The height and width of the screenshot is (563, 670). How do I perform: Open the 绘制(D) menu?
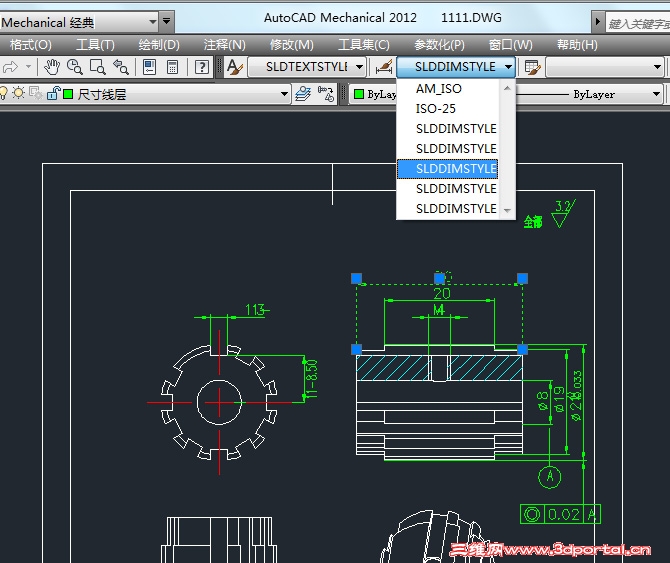(159, 45)
